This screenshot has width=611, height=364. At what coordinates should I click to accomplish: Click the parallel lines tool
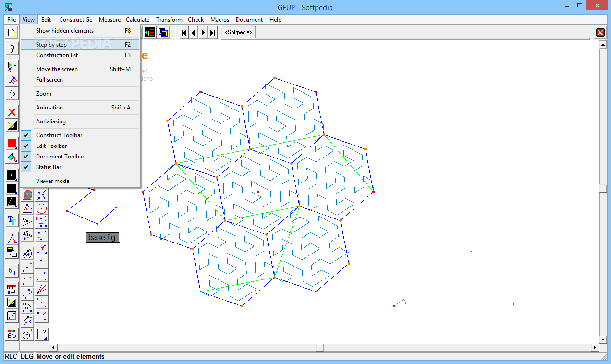(41, 263)
